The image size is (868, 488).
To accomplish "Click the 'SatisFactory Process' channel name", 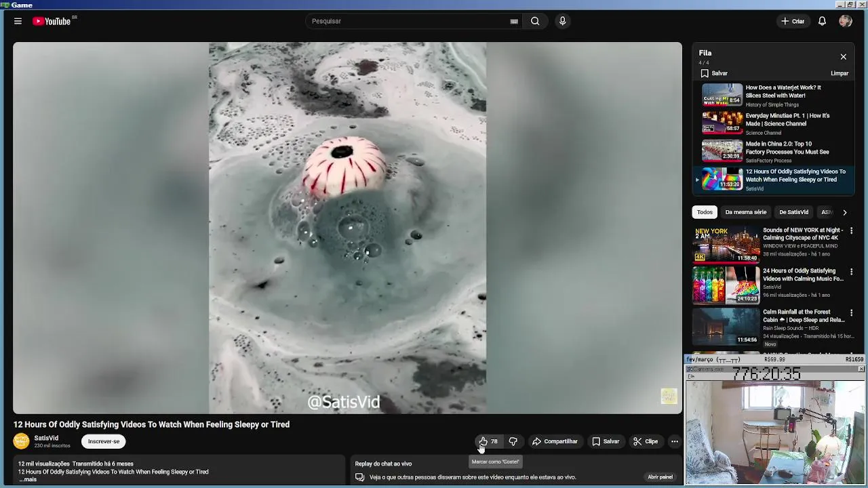I will (x=768, y=161).
